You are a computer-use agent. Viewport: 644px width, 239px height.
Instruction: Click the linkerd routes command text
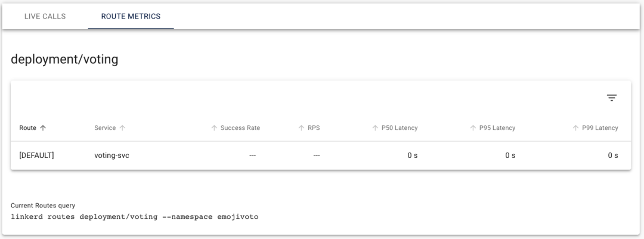pyautogui.click(x=135, y=216)
